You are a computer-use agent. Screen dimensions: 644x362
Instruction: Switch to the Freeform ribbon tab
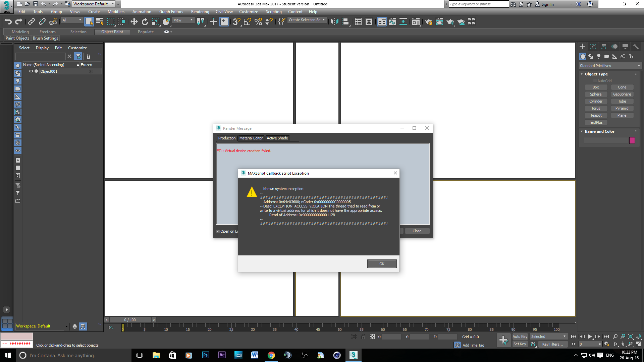point(47,32)
